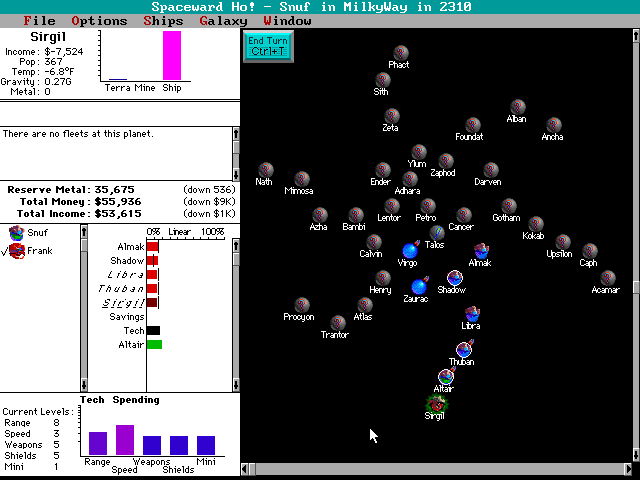This screenshot has width=640, height=480.
Task: Click the magenta Ship spending bar
Action: click(x=172, y=56)
